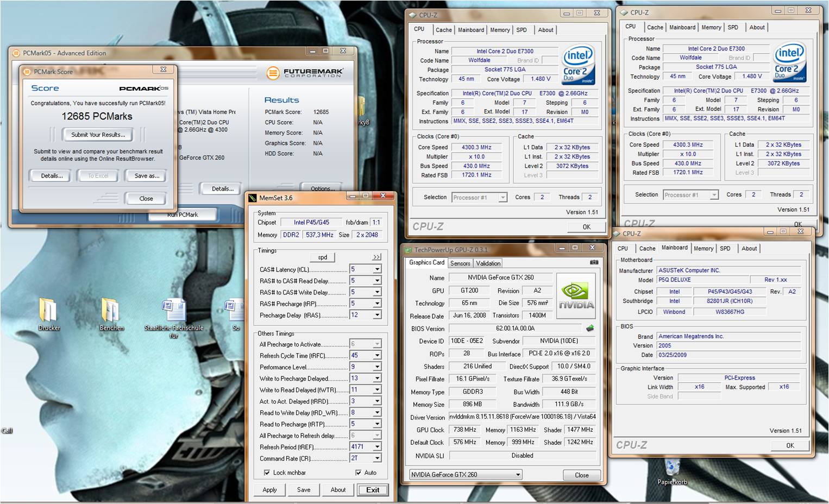Click Submit Your Results button
The image size is (829, 504).
click(x=98, y=135)
